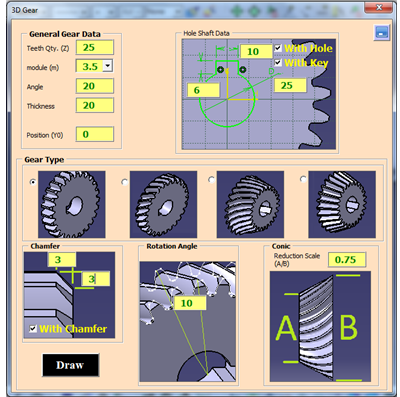Click the upper chamfer field showing 3

[x=62, y=260]
